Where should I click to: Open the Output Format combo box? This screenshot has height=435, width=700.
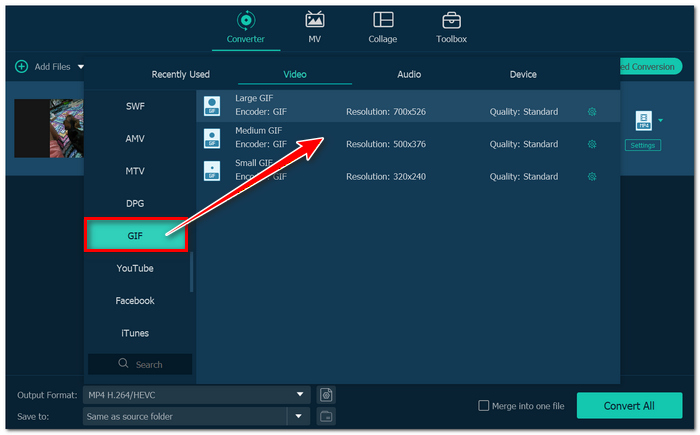tap(196, 395)
